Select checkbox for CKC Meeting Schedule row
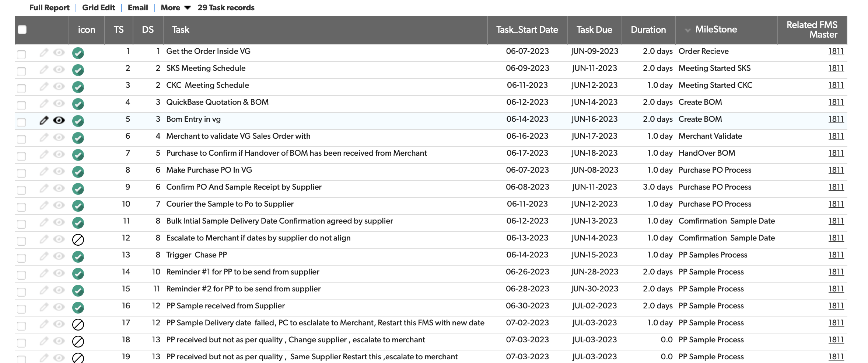Viewport: 868px width, 363px height. coord(21,88)
